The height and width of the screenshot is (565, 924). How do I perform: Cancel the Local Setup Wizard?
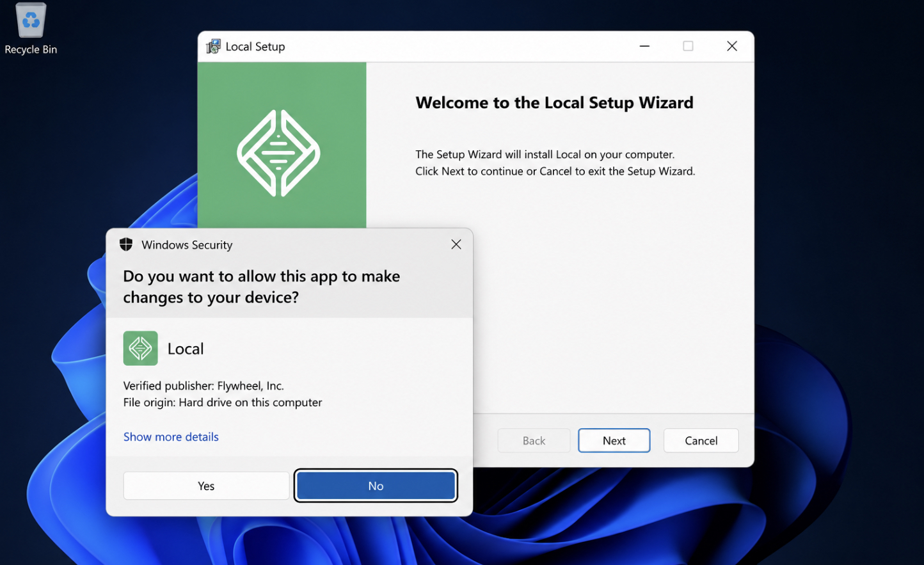coord(701,440)
